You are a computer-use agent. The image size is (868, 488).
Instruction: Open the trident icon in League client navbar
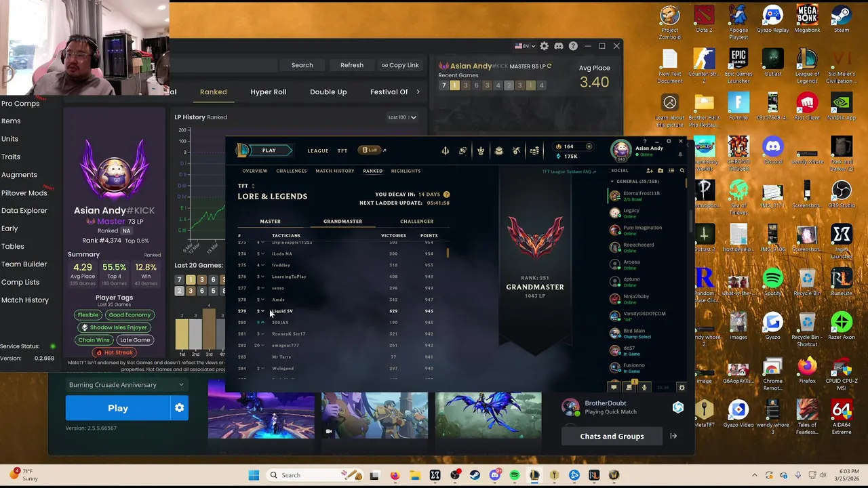(446, 150)
